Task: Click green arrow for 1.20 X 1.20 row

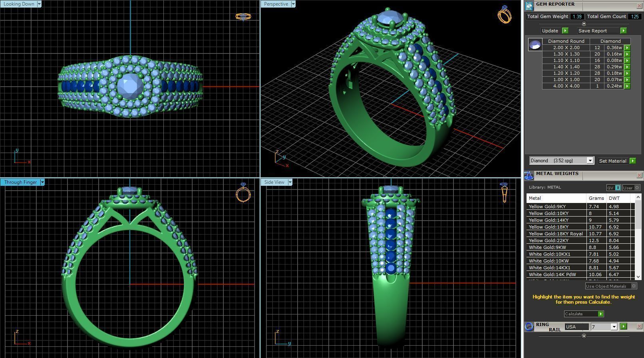Action: tap(627, 73)
